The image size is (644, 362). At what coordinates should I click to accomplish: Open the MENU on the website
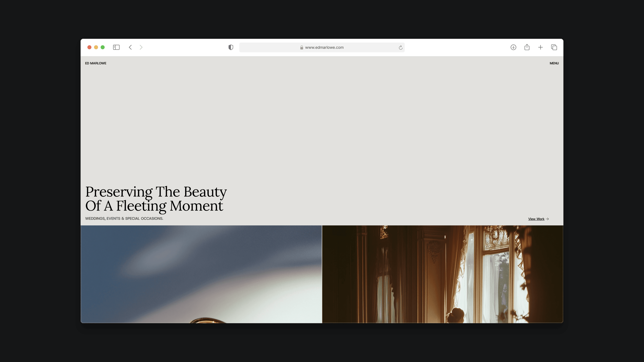pyautogui.click(x=554, y=63)
